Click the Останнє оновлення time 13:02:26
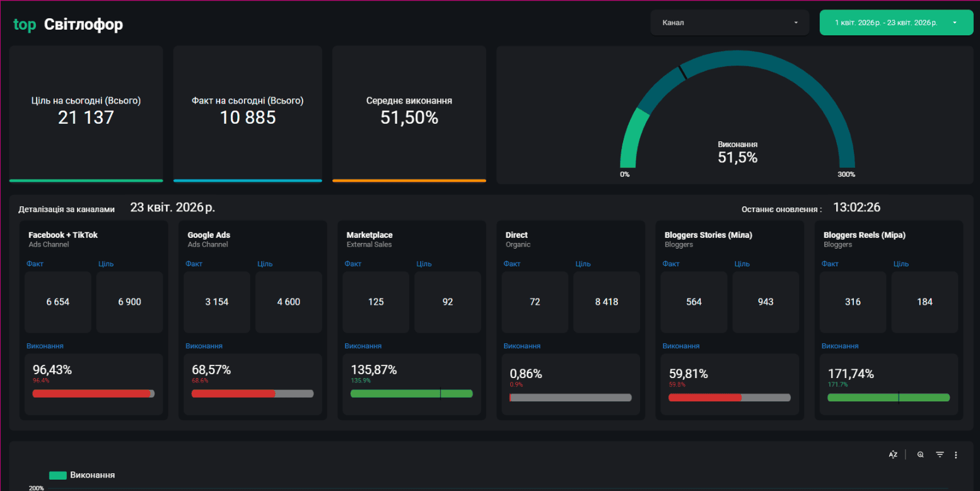Viewport: 980px width, 491px height. 857,207
